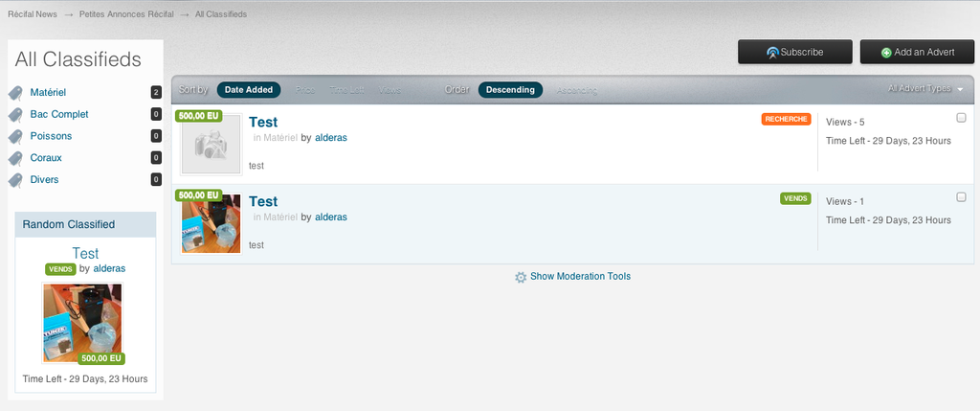Open the Random Classified photo thumbnail

(x=82, y=323)
